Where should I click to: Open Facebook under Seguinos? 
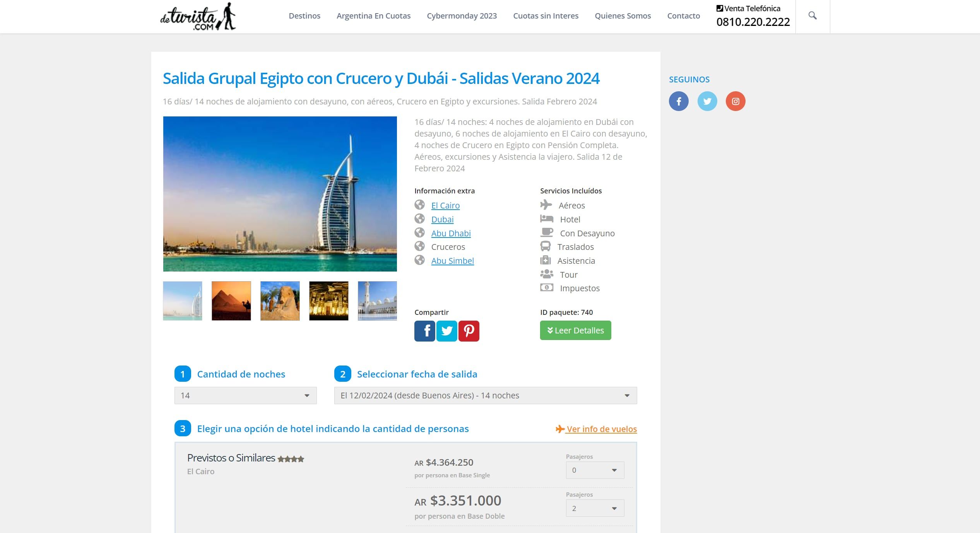679,101
